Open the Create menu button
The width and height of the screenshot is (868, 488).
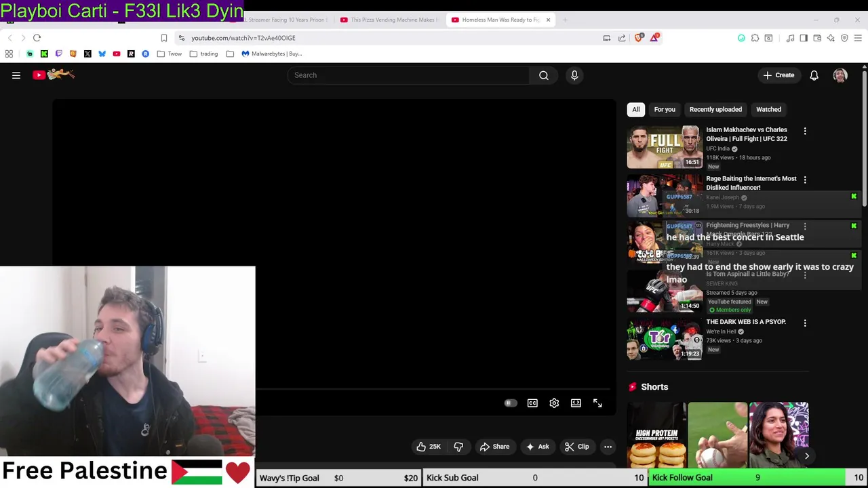pos(778,75)
